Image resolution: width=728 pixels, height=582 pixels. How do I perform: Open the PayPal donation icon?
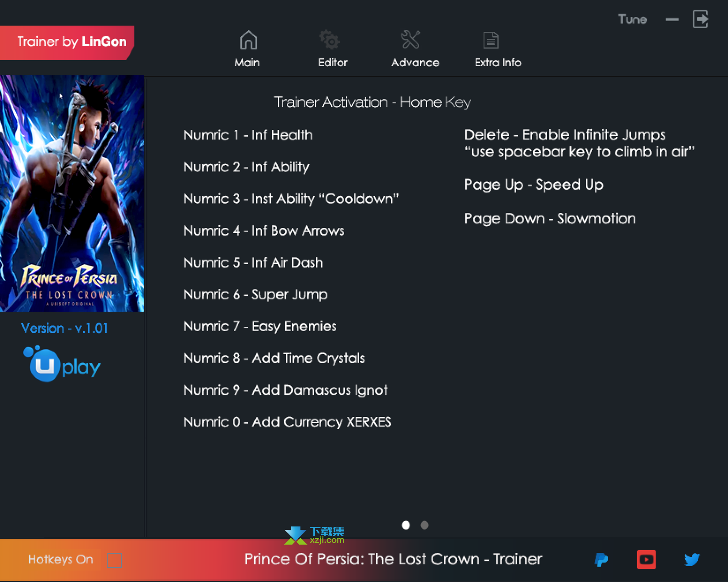(601, 559)
